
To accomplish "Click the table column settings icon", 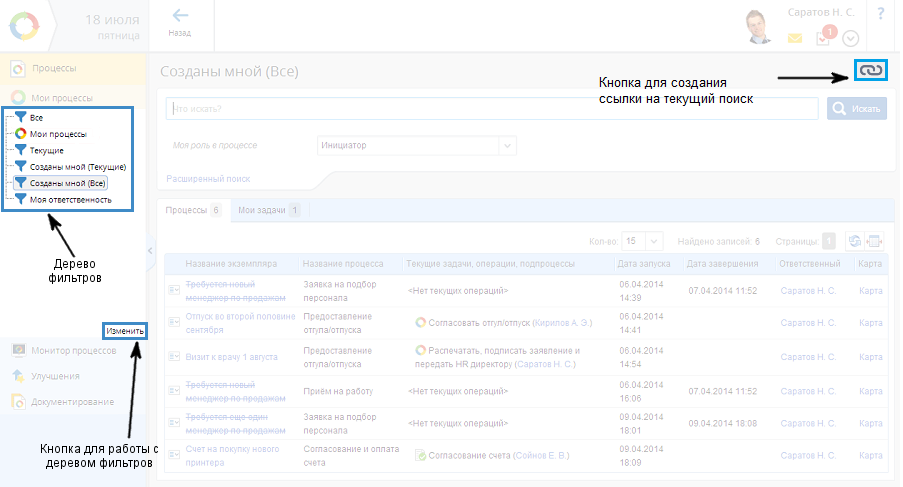I will click(x=875, y=241).
